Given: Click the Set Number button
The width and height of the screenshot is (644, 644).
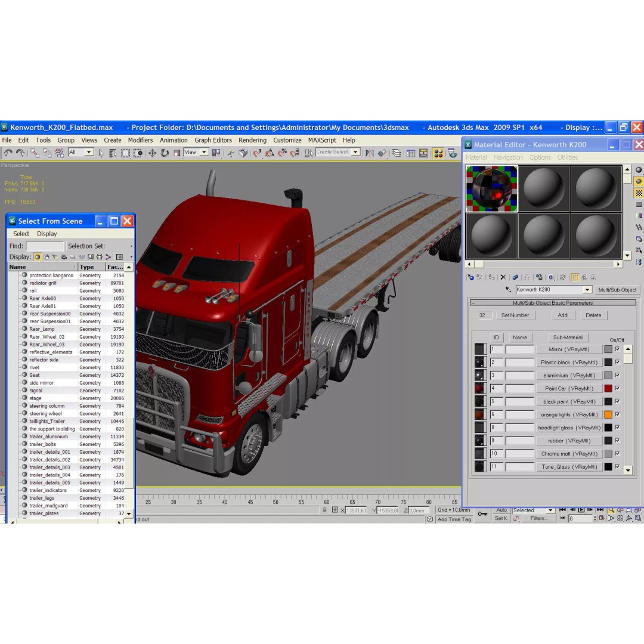Looking at the screenshot, I should pyautogui.click(x=515, y=315).
